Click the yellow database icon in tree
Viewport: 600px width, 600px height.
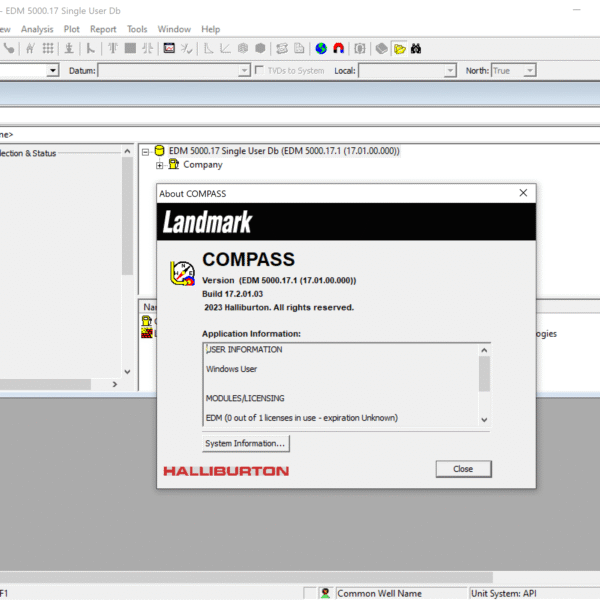coord(160,150)
